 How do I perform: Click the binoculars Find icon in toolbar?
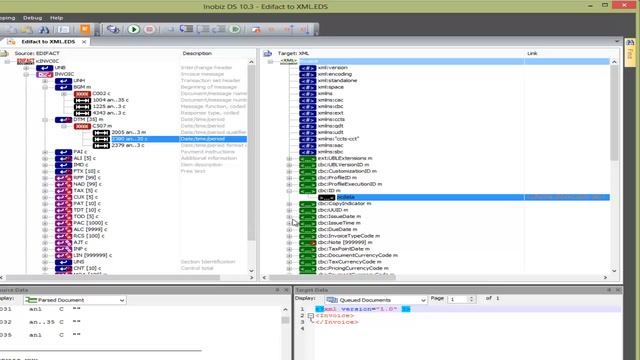pyautogui.click(x=44, y=29)
